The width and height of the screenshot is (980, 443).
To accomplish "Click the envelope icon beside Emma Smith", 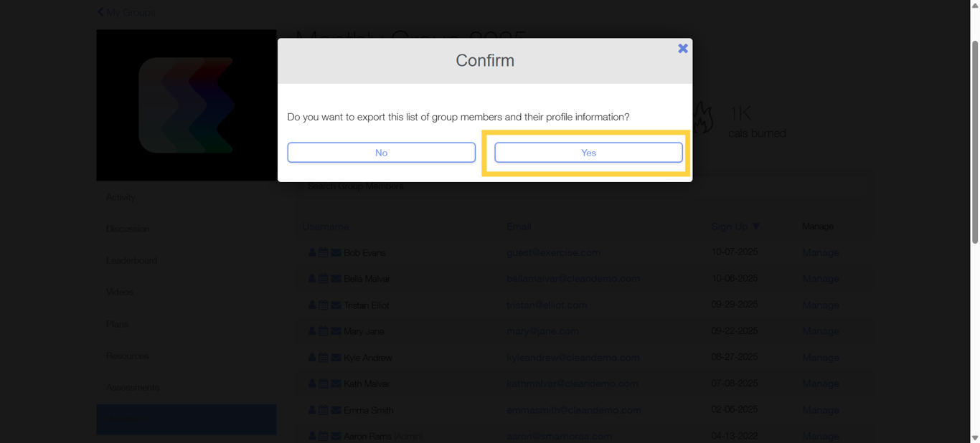I will pos(335,409).
